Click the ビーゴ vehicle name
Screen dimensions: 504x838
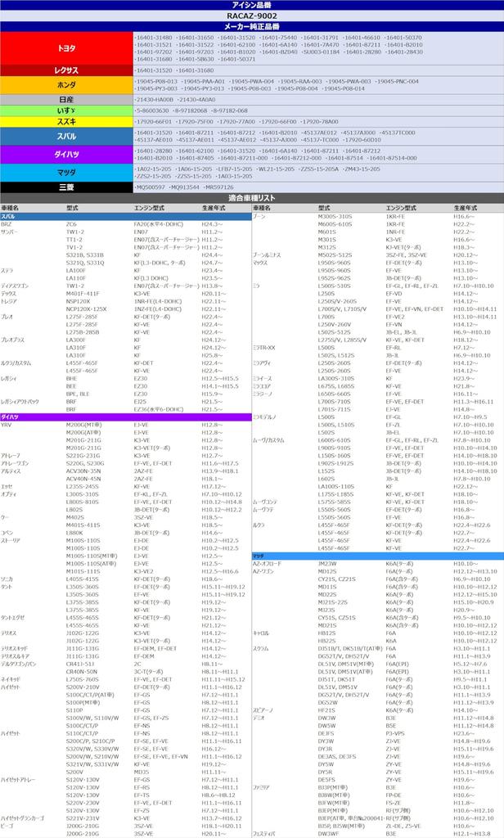point(7,827)
